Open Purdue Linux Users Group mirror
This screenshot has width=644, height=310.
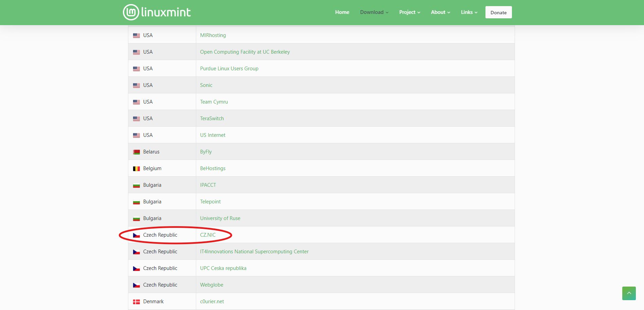229,69
